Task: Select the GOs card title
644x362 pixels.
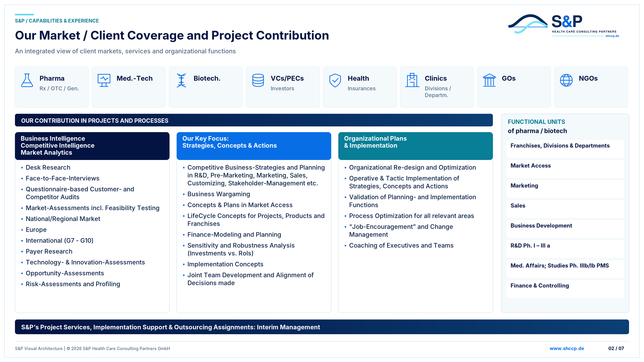Action: (509, 78)
